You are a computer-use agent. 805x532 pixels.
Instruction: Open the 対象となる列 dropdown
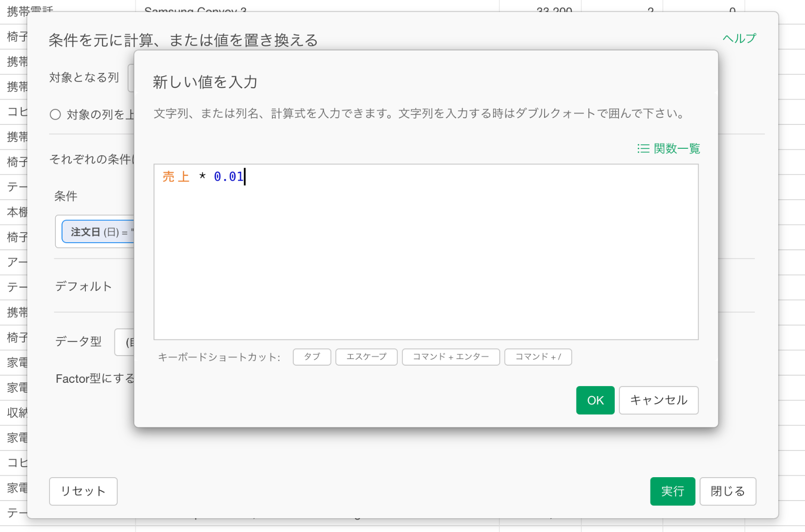click(x=131, y=78)
